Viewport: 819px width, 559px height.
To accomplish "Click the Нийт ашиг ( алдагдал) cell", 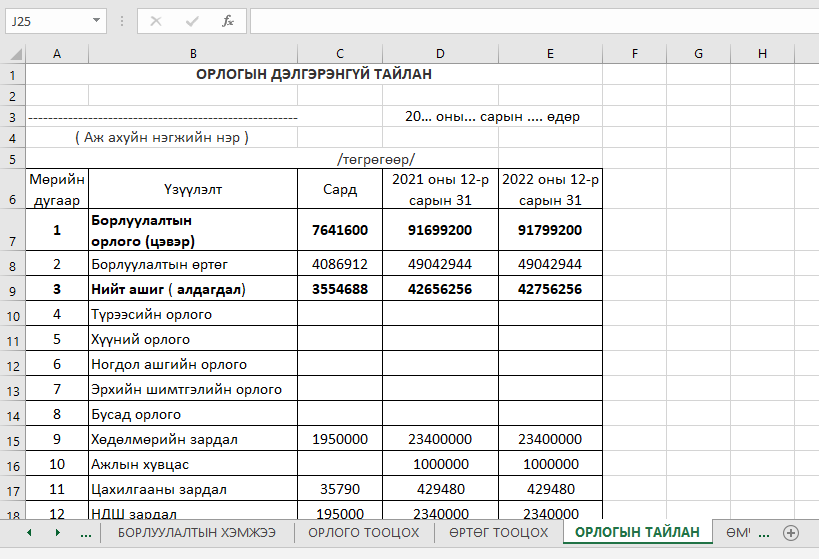I will pyautogui.click(x=192, y=290).
